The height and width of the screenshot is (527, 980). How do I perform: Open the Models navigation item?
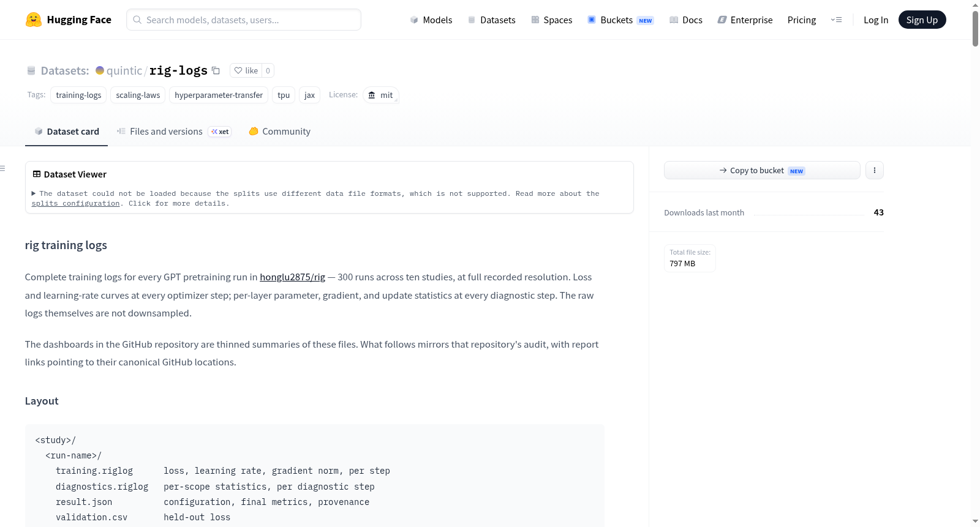click(x=431, y=20)
